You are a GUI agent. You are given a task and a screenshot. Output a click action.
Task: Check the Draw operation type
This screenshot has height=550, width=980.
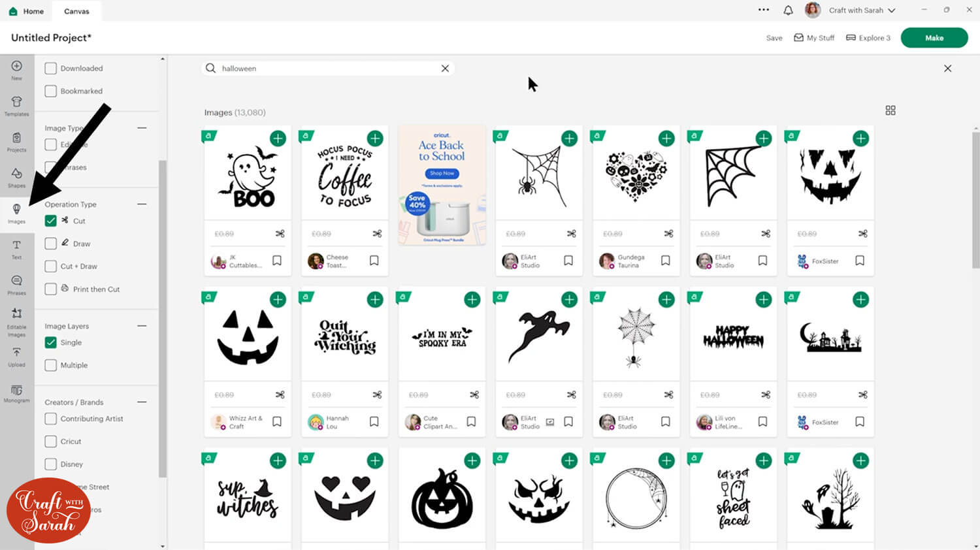click(x=50, y=244)
